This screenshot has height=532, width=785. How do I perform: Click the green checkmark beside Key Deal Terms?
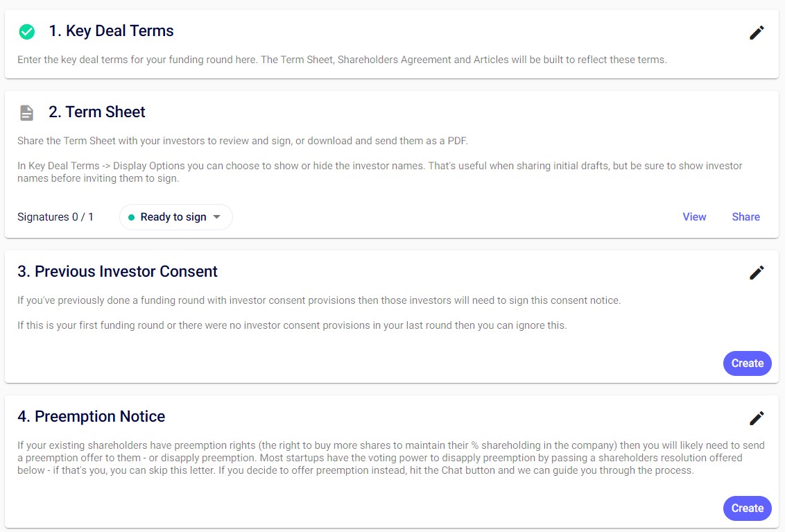(26, 32)
